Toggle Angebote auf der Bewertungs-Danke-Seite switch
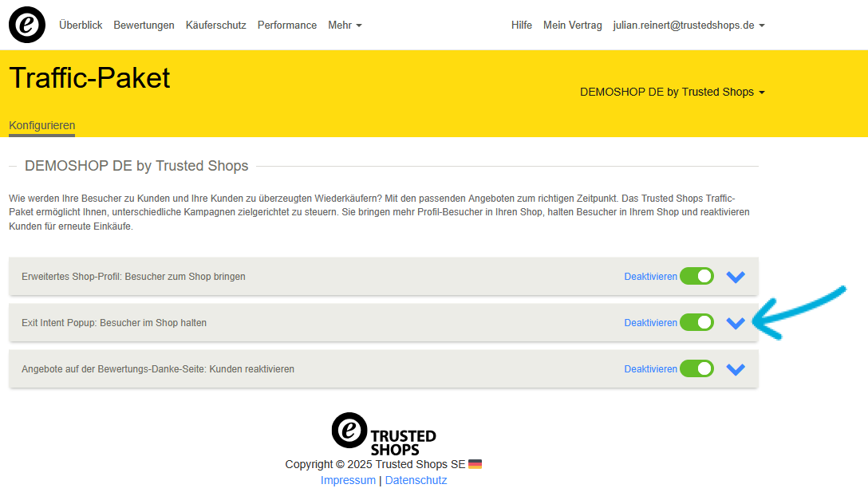This screenshot has height=504, width=868. (x=697, y=368)
